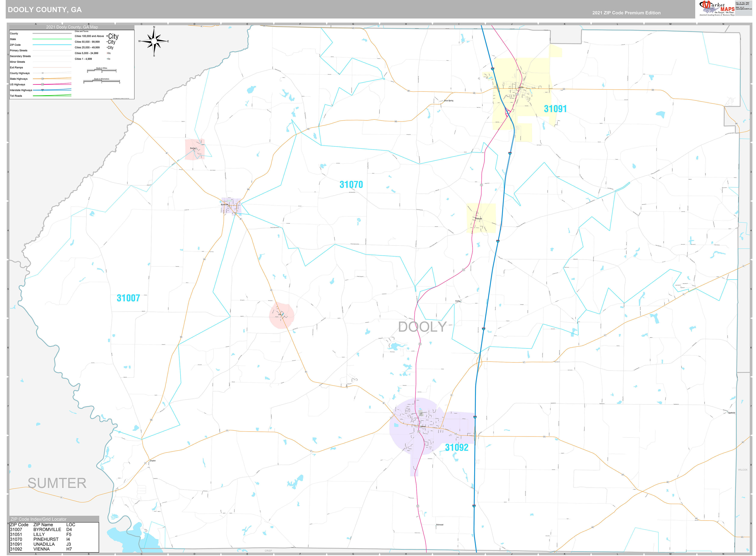Image resolution: width=756 pixels, height=556 pixels.
Task: Click the green State line swatch
Action: click(52, 39)
